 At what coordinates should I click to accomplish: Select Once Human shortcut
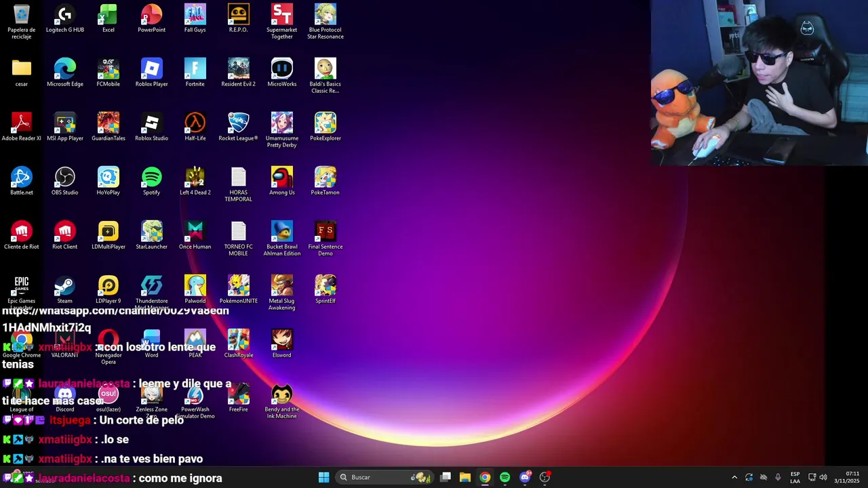(195, 236)
